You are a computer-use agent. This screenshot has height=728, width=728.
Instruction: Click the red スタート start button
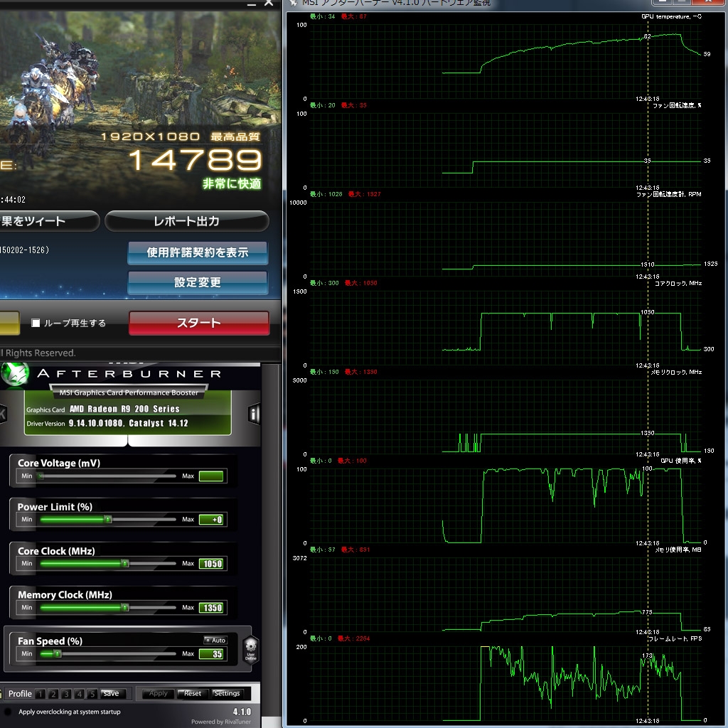click(199, 323)
